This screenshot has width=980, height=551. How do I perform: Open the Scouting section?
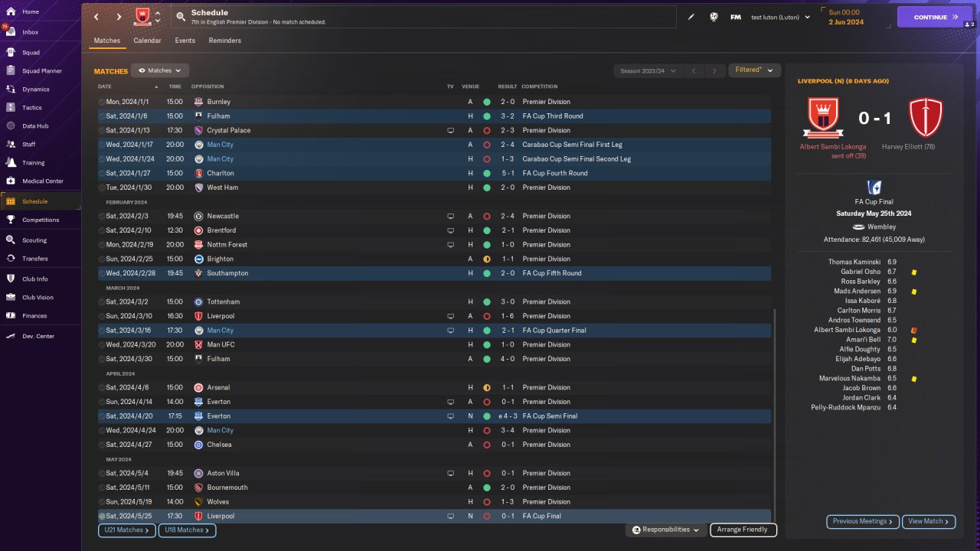coord(34,240)
